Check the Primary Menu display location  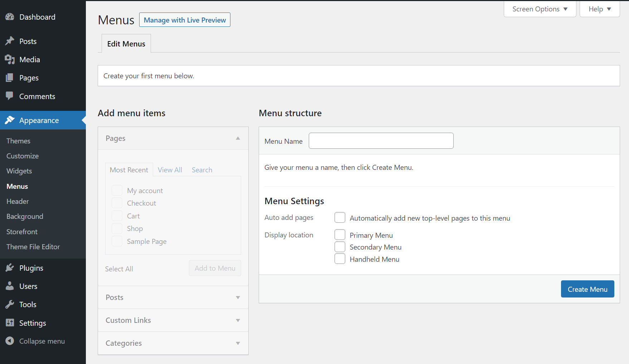click(x=340, y=235)
